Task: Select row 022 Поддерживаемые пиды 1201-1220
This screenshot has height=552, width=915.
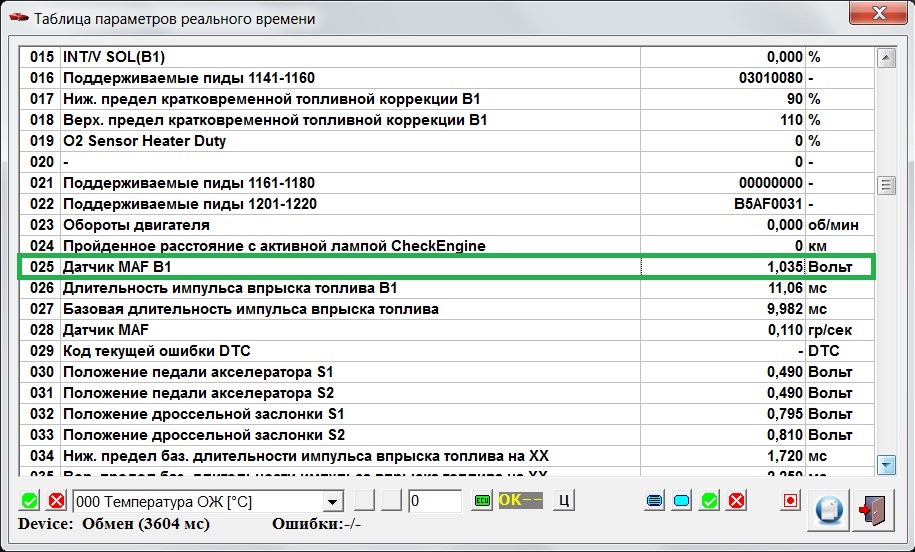Action: click(446, 204)
